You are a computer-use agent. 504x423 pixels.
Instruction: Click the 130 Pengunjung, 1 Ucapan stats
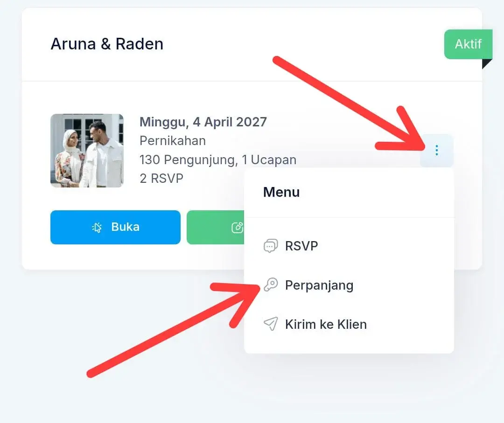(218, 159)
